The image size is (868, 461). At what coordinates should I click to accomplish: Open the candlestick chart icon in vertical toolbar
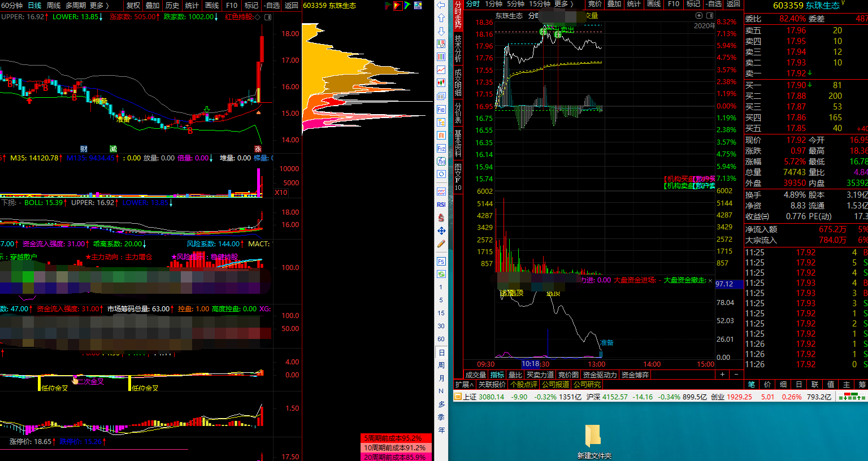[441, 83]
